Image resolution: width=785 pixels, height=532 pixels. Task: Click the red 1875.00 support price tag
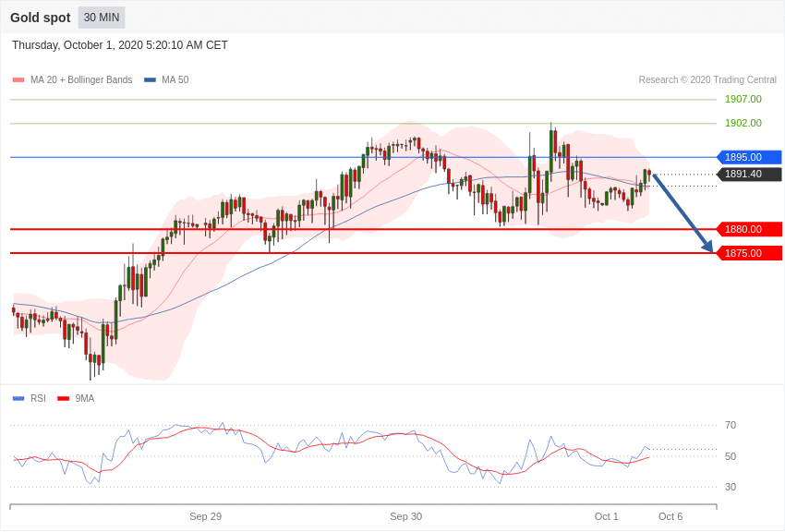click(750, 253)
